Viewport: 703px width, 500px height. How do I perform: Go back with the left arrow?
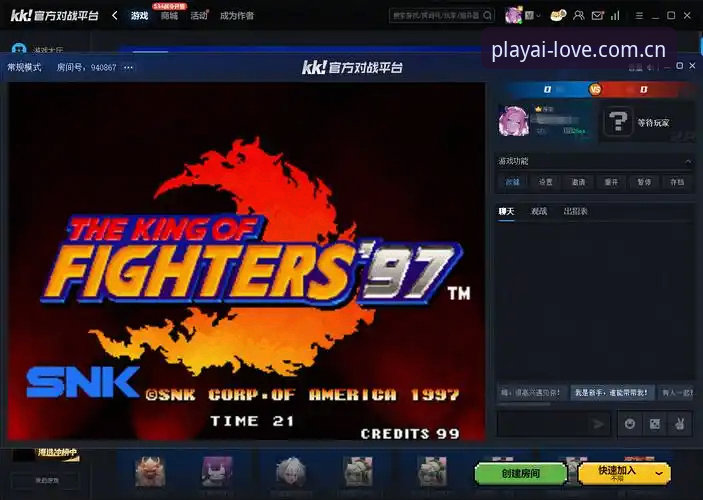pyautogui.click(x=115, y=16)
